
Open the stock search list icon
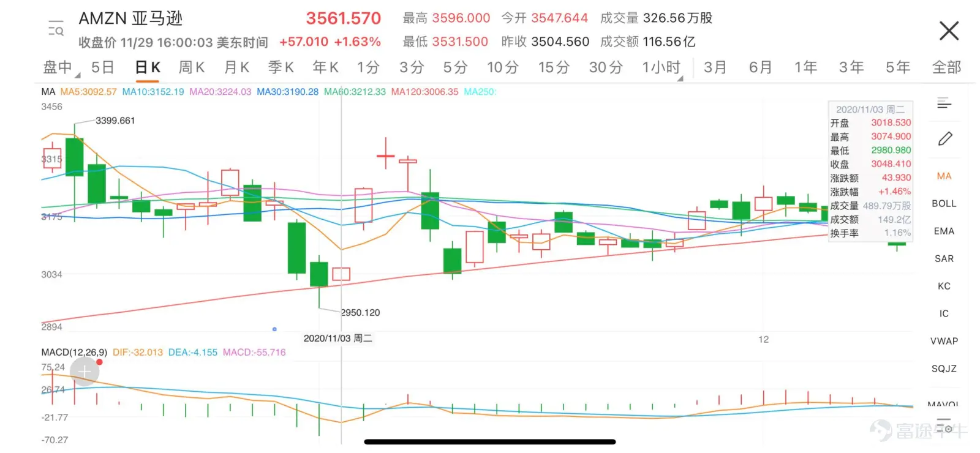(x=56, y=28)
